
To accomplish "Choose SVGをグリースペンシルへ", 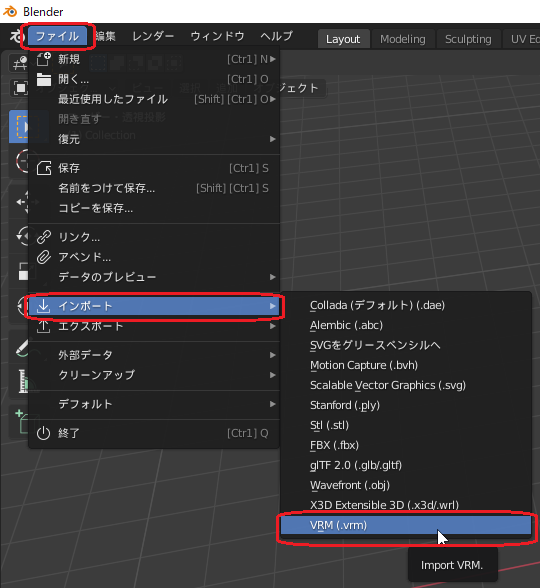I will pyautogui.click(x=406, y=345).
